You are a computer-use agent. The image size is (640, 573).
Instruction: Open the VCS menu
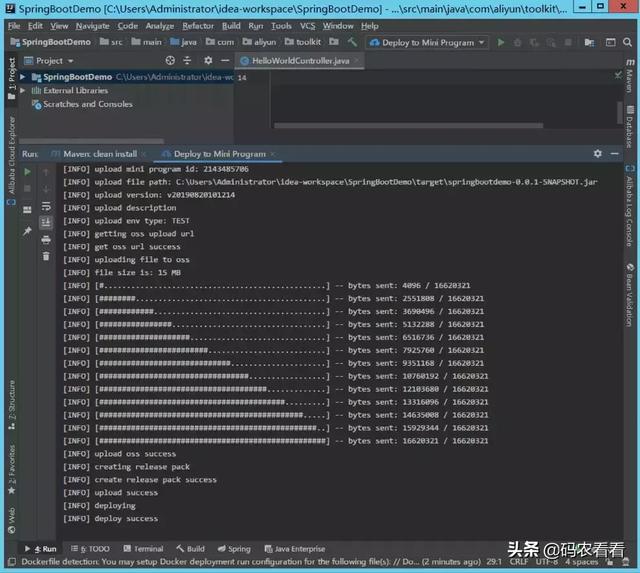[308, 26]
